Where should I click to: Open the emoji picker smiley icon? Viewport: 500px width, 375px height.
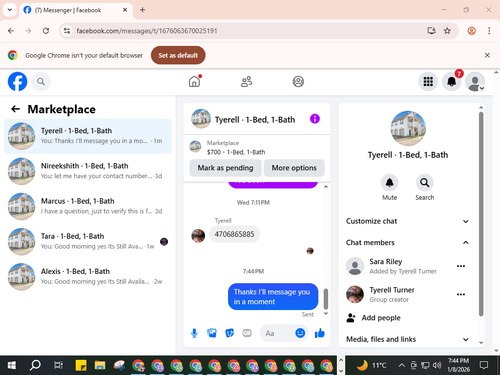pyautogui.click(x=300, y=333)
